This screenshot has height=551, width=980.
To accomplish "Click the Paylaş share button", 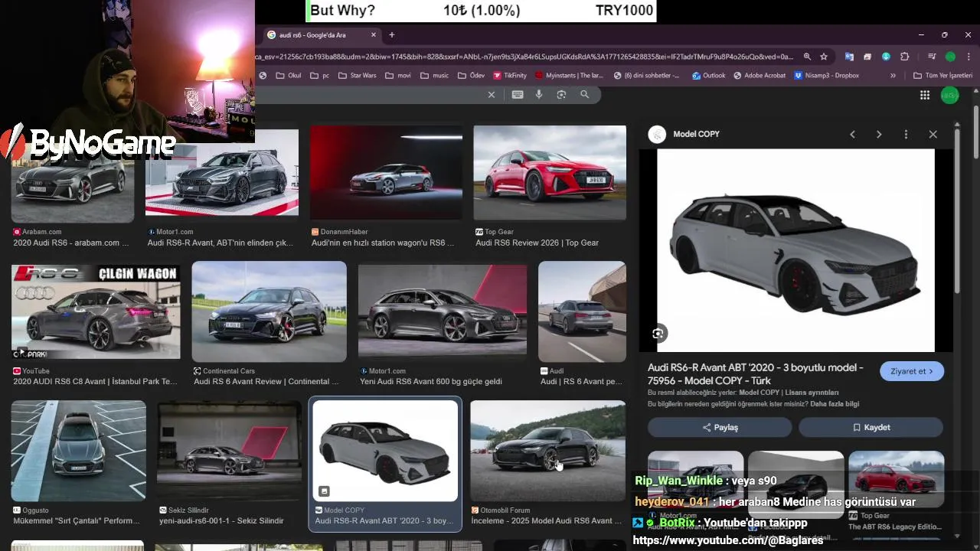I will [720, 427].
